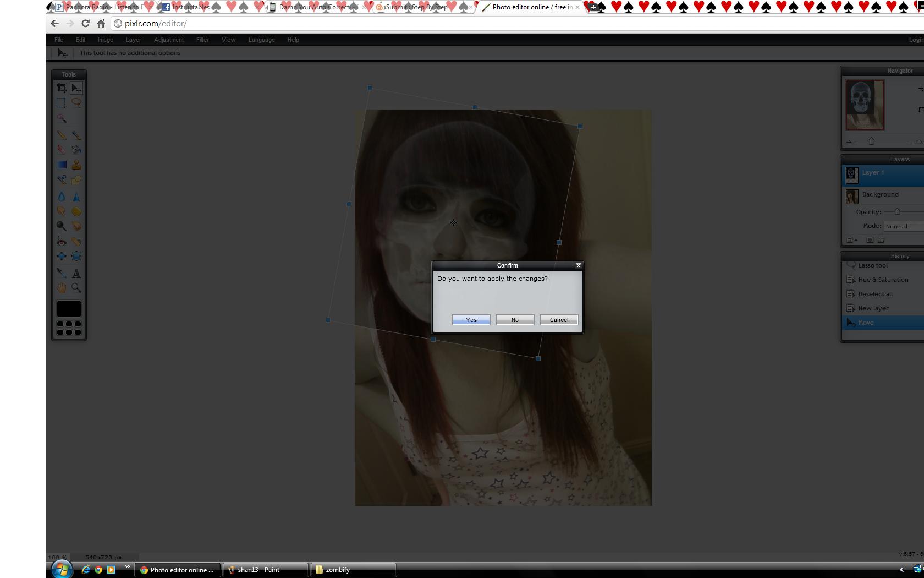
Task: Select the Brush tool
Action: pyautogui.click(x=76, y=135)
